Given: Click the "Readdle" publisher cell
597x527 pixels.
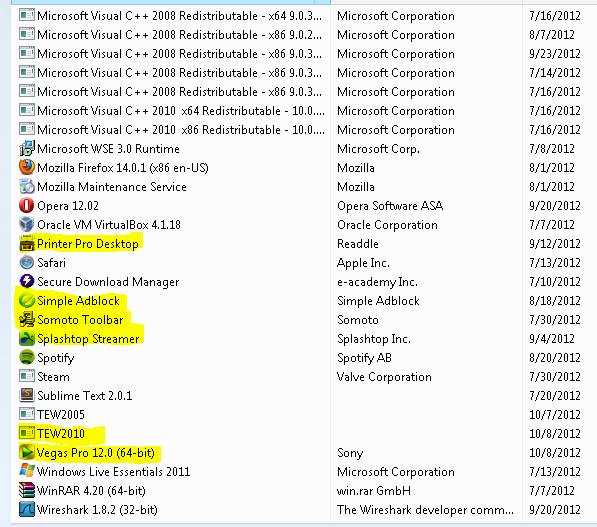Looking at the screenshot, I should (x=358, y=244).
